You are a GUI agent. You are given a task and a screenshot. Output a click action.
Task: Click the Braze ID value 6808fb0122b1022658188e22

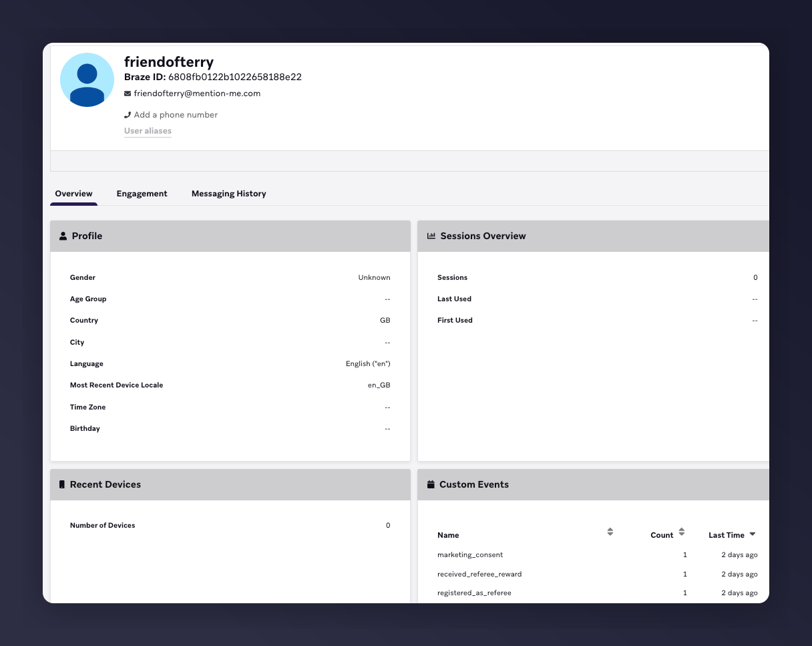click(x=235, y=77)
